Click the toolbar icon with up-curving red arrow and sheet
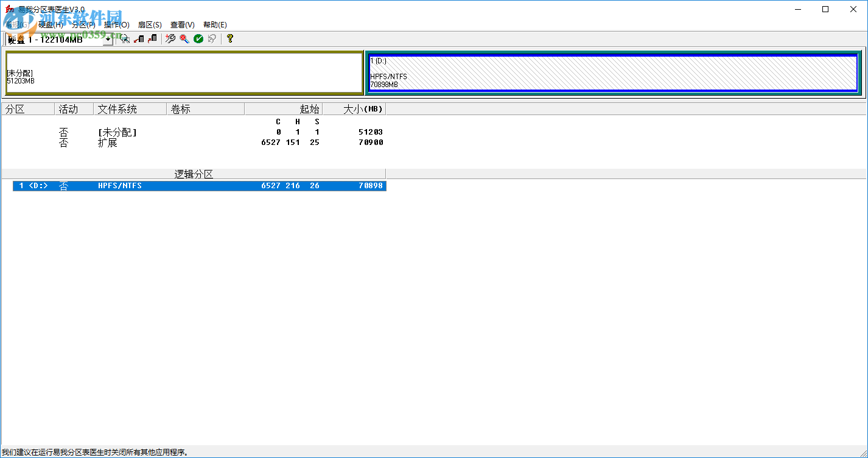 (x=152, y=38)
